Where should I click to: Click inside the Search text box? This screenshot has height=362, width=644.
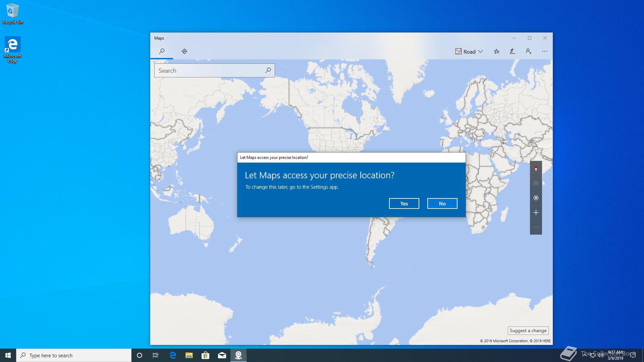(208, 71)
